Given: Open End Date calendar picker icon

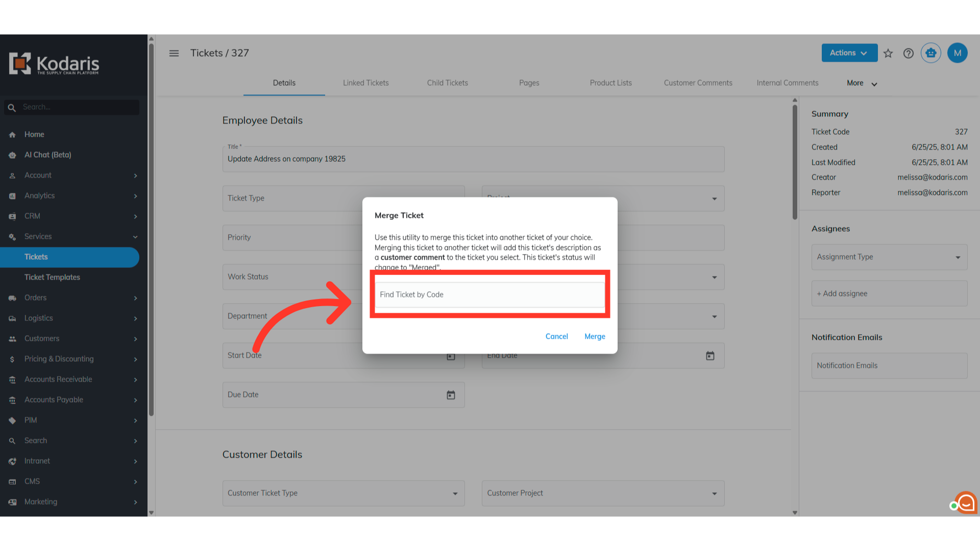Looking at the screenshot, I should coord(710,356).
